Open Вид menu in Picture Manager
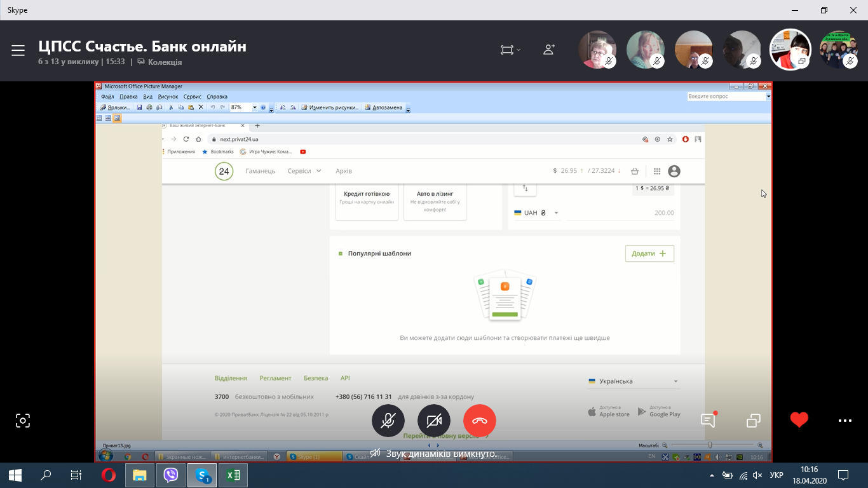 (x=148, y=97)
